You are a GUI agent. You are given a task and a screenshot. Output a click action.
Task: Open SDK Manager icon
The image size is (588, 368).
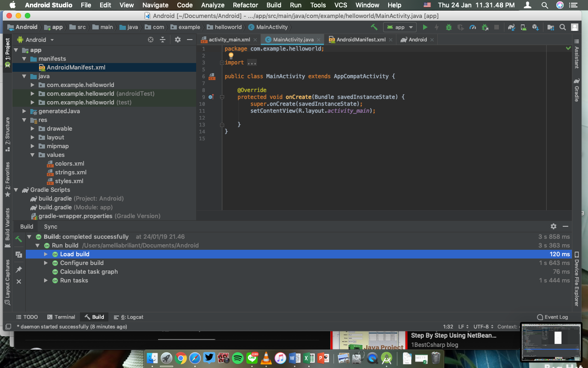coord(535,27)
